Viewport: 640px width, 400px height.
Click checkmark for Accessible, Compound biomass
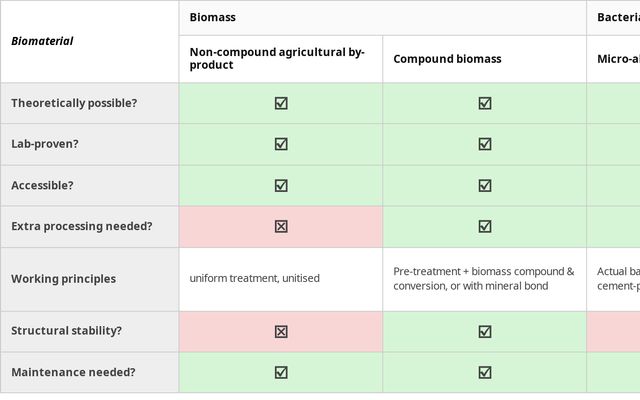click(485, 185)
